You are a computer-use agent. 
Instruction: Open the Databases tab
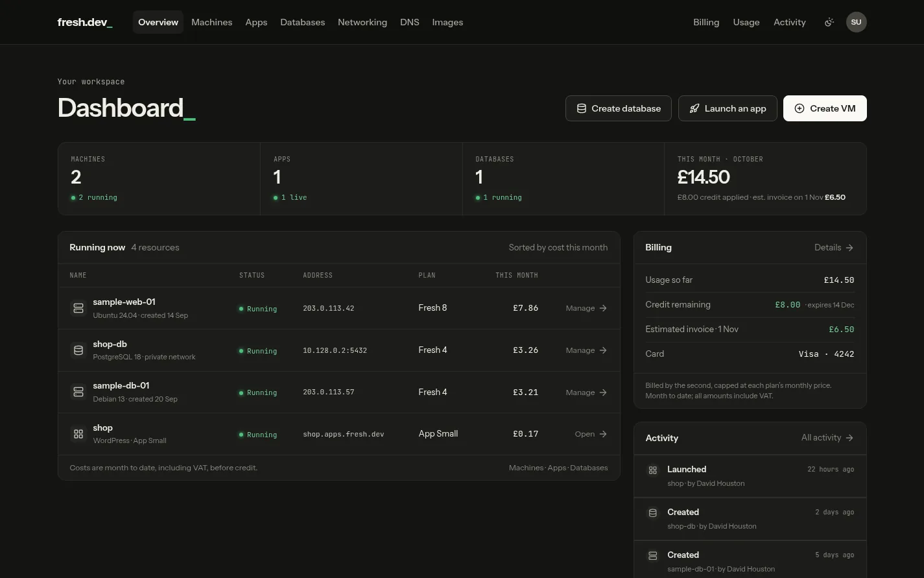pos(303,22)
